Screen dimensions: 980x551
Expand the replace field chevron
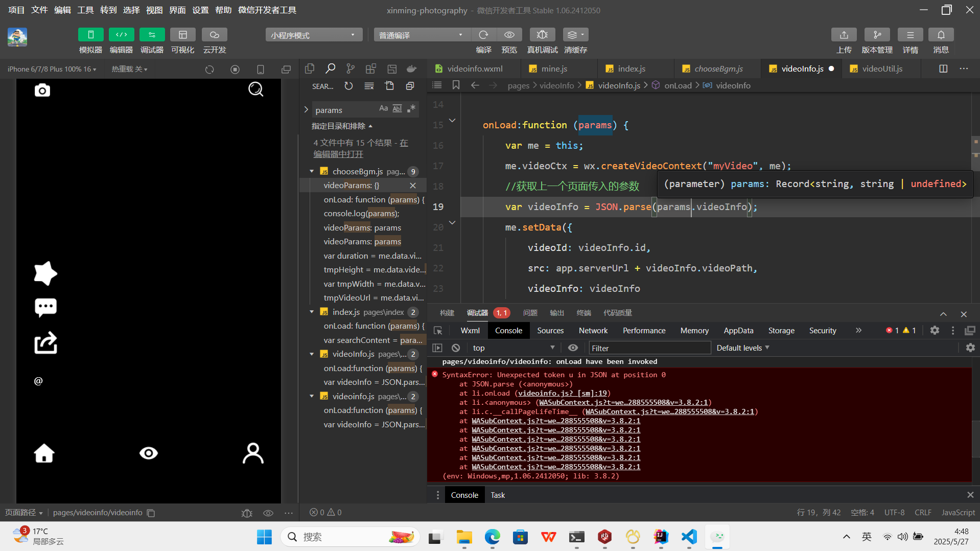coord(306,109)
